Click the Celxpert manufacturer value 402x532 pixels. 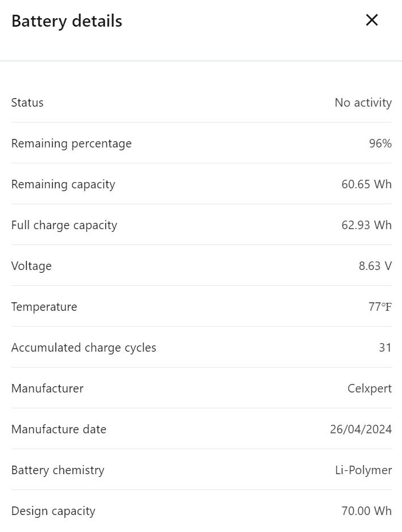(x=369, y=389)
